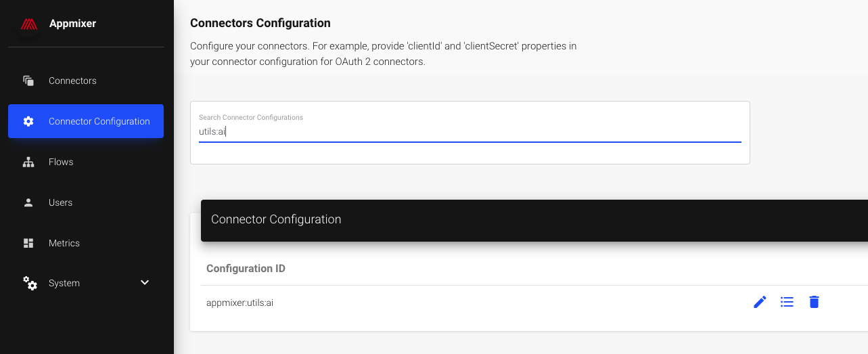
Task: Open the Metrics section
Action: [x=64, y=243]
